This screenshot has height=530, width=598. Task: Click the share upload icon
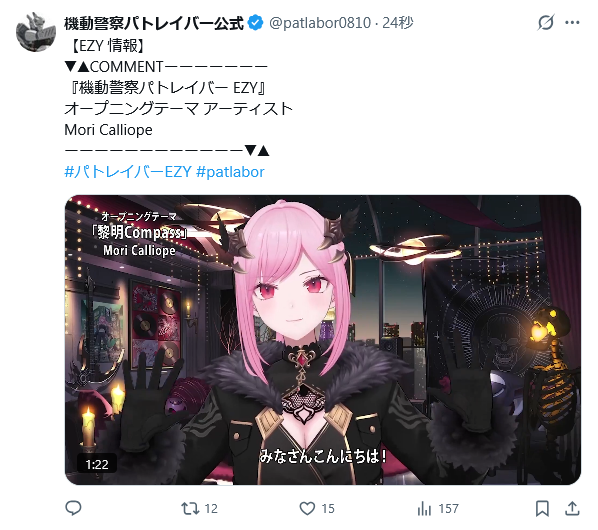(x=572, y=508)
